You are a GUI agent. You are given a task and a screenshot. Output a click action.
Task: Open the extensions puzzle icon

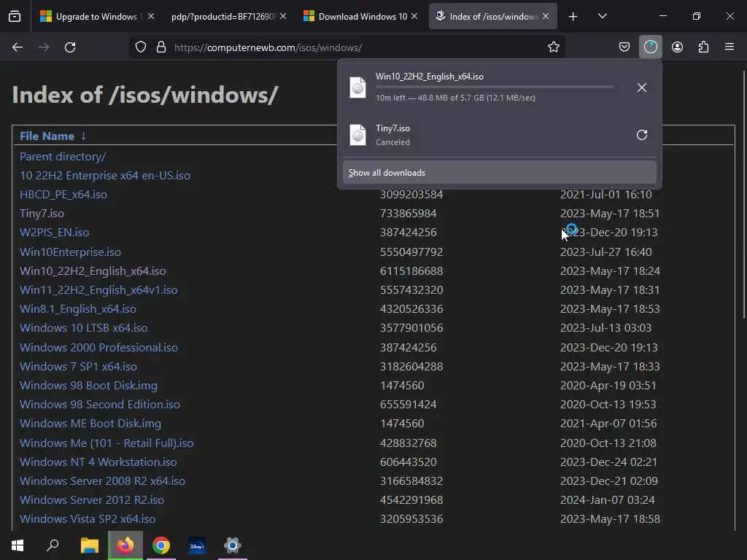point(703,47)
